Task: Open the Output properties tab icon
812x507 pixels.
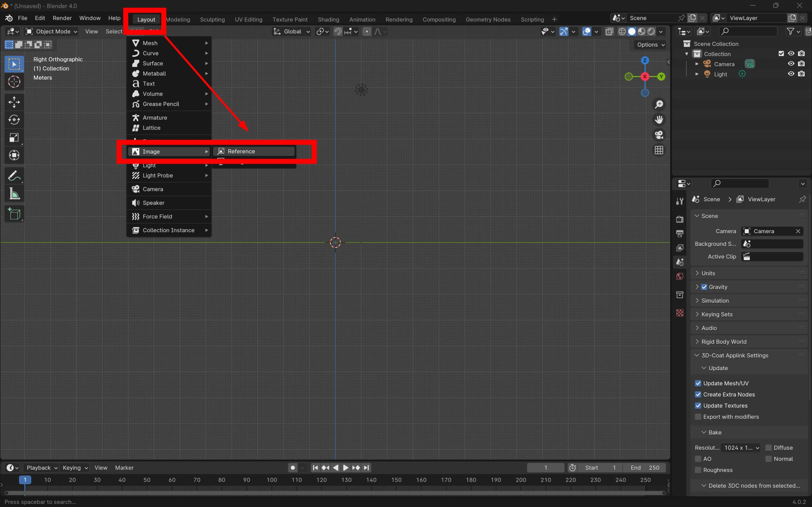Action: coord(680,234)
